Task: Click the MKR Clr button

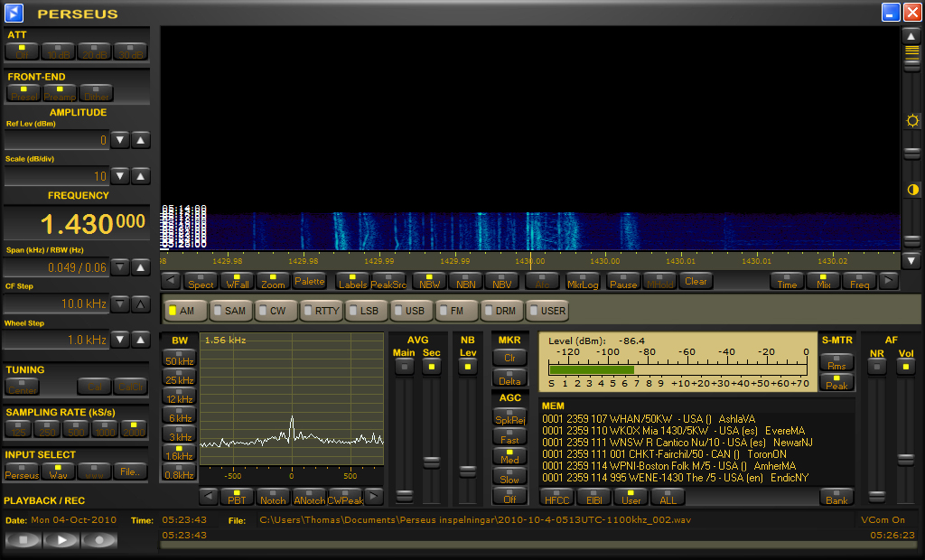Action: coord(509,358)
